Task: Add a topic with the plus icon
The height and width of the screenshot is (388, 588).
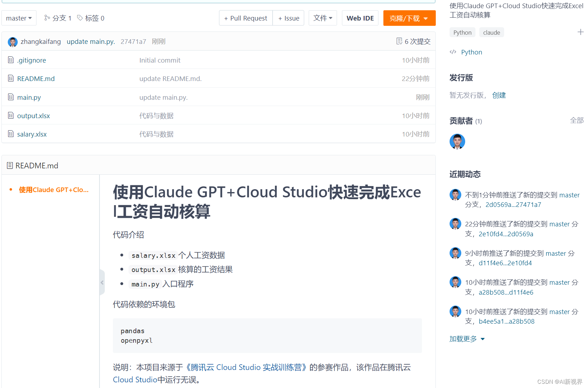Action: coord(581,32)
